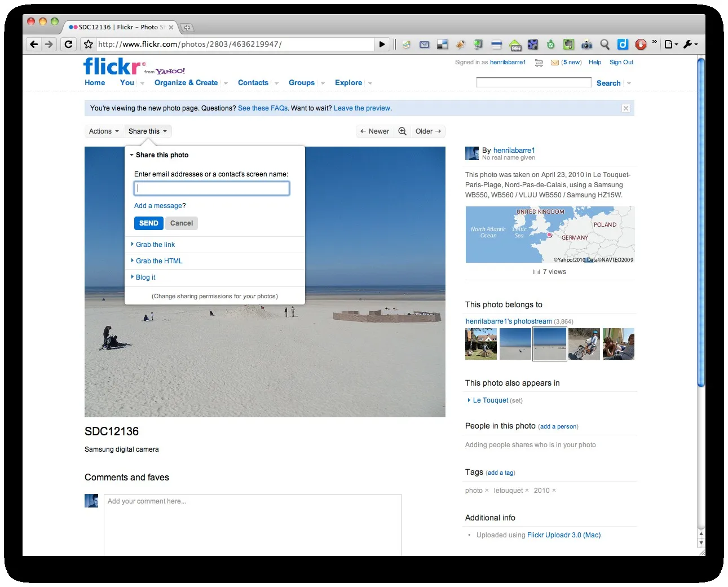Zoom the photo with the magnifier icon

click(402, 131)
